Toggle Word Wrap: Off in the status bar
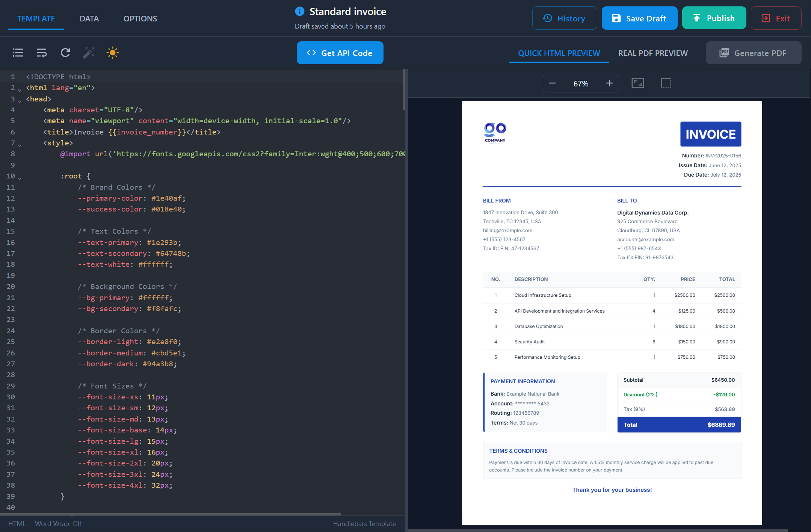Screen dimensions: 811x532 tap(59, 523)
